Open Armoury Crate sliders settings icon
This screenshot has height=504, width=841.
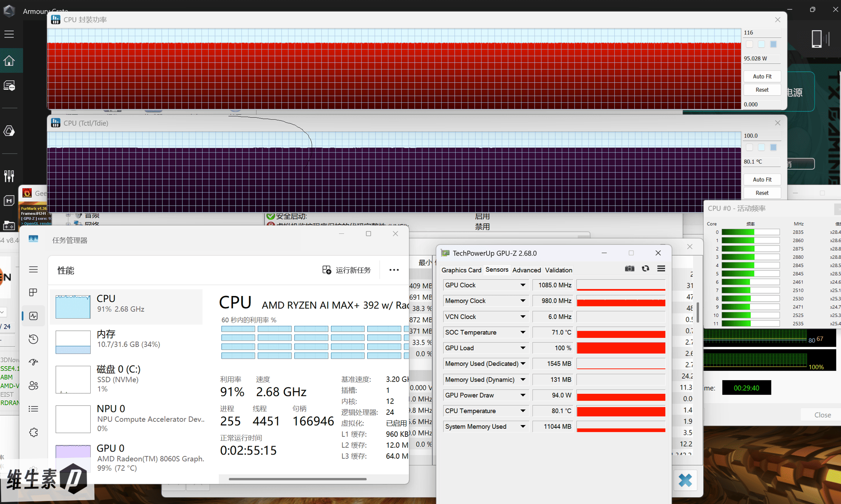[x=9, y=176]
